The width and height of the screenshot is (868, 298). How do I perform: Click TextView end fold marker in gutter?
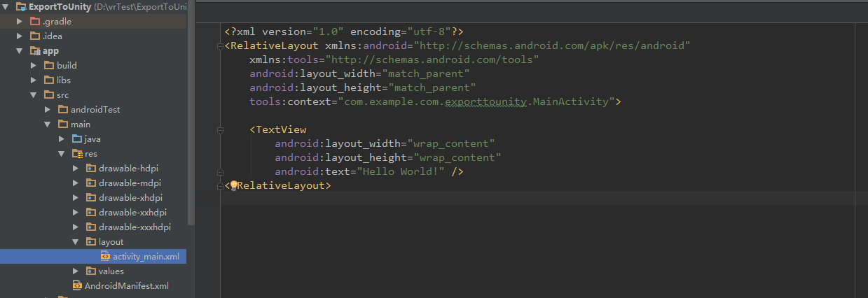click(220, 172)
